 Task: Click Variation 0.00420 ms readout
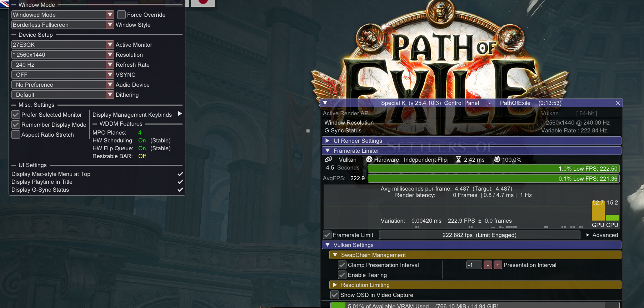click(411, 221)
